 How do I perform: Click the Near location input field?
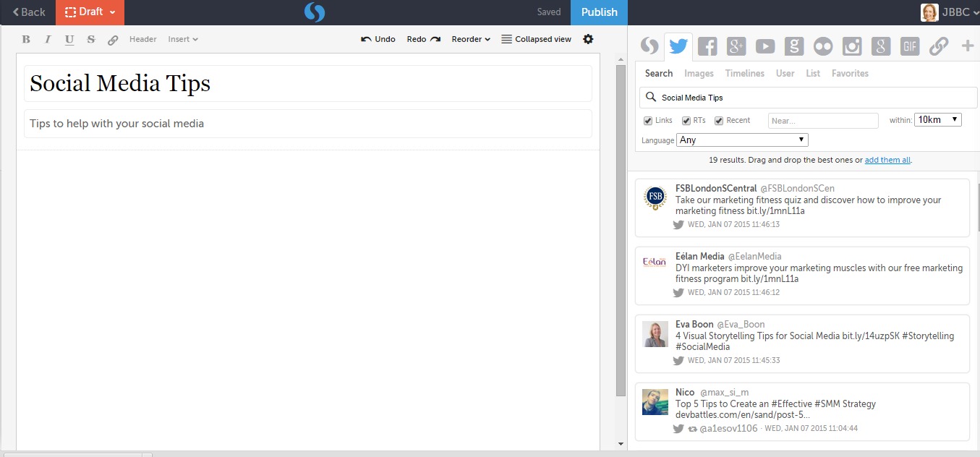pos(822,121)
